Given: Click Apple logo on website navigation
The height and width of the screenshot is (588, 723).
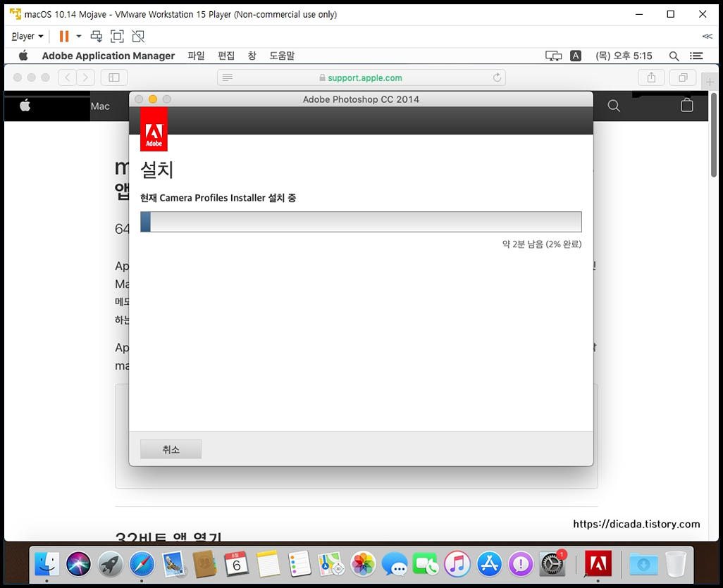Looking at the screenshot, I should [25, 106].
